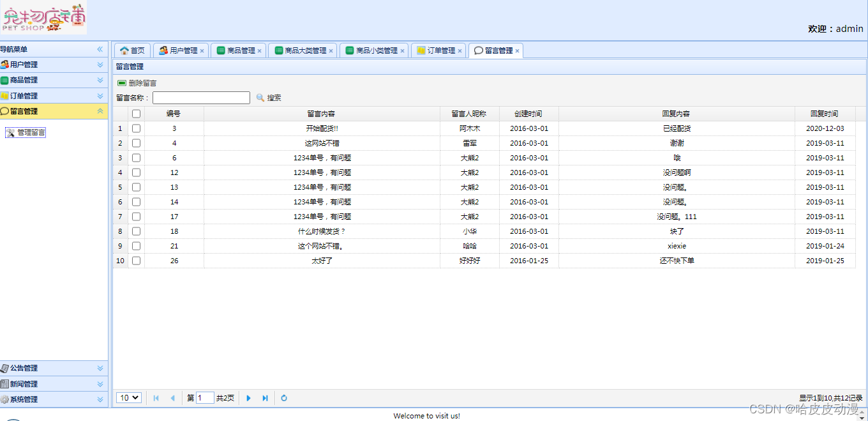Select the reply cell 没问题。111
The height and width of the screenshot is (421, 868).
[x=677, y=217]
